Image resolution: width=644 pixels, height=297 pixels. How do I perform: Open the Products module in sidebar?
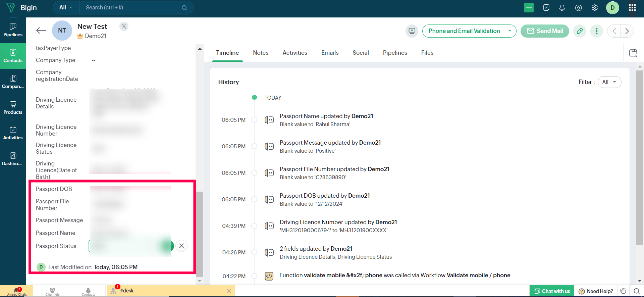[13, 108]
